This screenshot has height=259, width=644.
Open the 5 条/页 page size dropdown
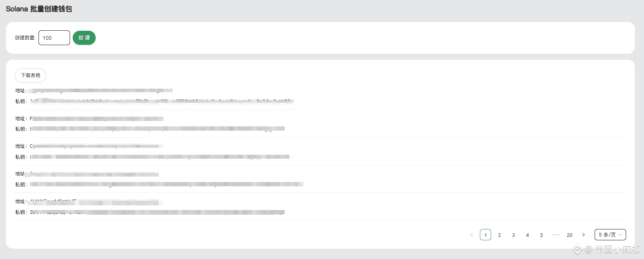click(x=610, y=235)
